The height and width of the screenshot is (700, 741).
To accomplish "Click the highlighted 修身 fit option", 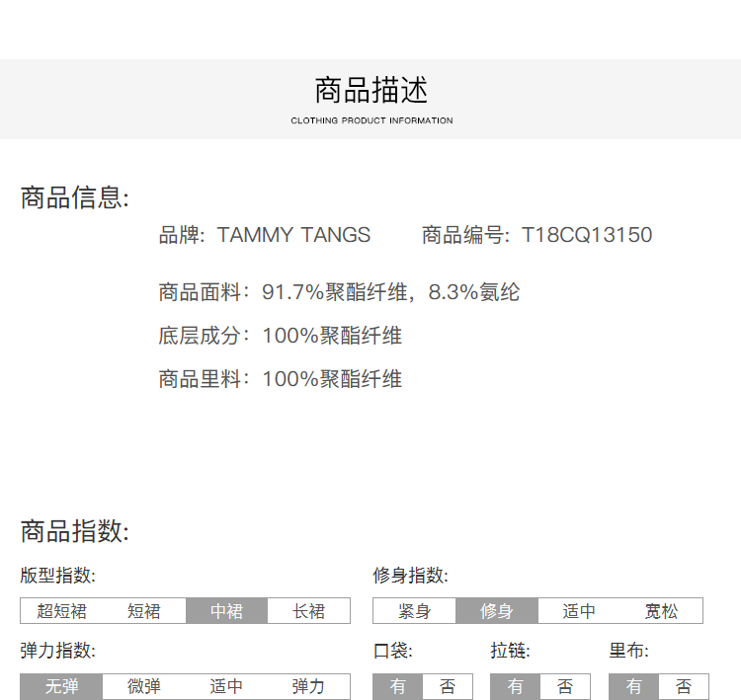I will coord(497,611).
